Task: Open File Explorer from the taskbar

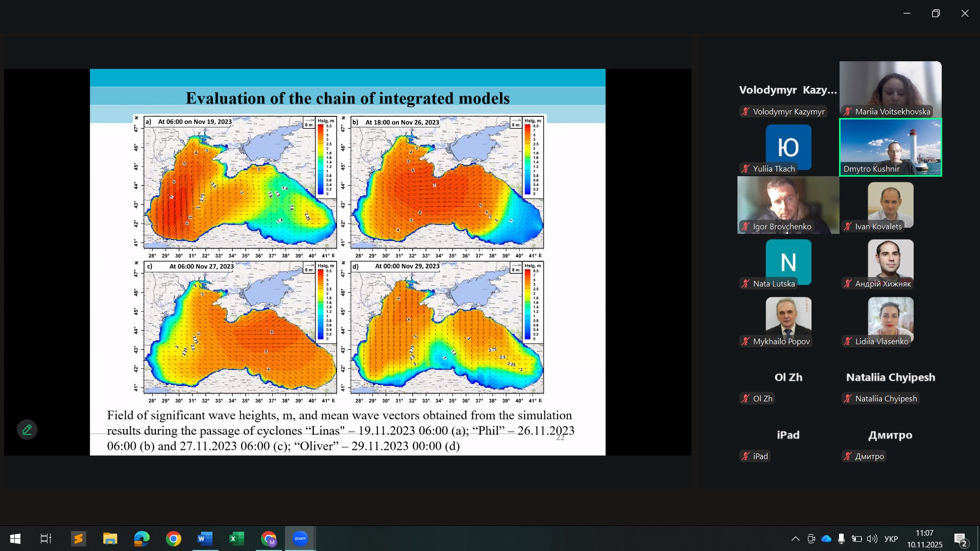Action: click(x=110, y=539)
